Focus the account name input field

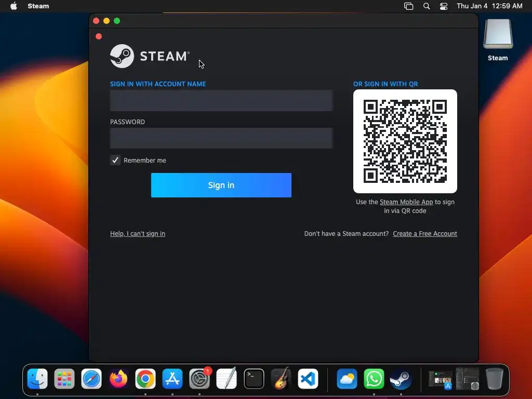point(221,100)
